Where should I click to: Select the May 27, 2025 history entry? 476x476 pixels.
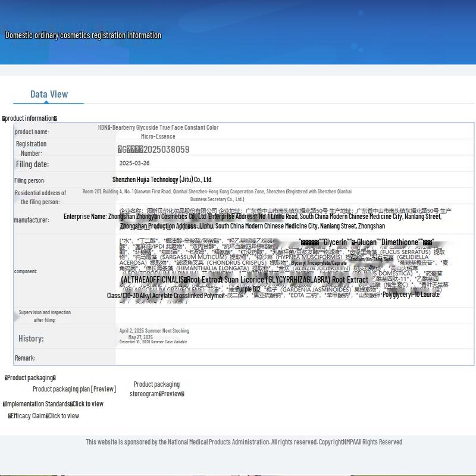point(140,337)
